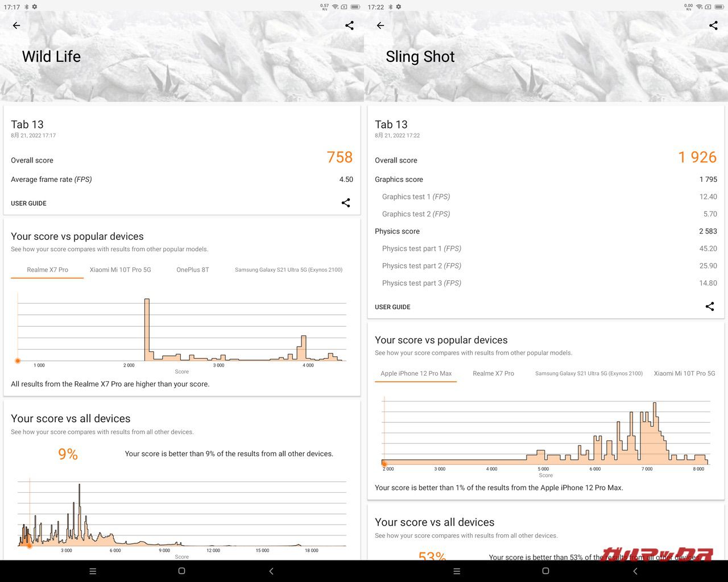Select Apple iPhone 12 Pro Max tab
728x582 pixels.
[x=416, y=373]
